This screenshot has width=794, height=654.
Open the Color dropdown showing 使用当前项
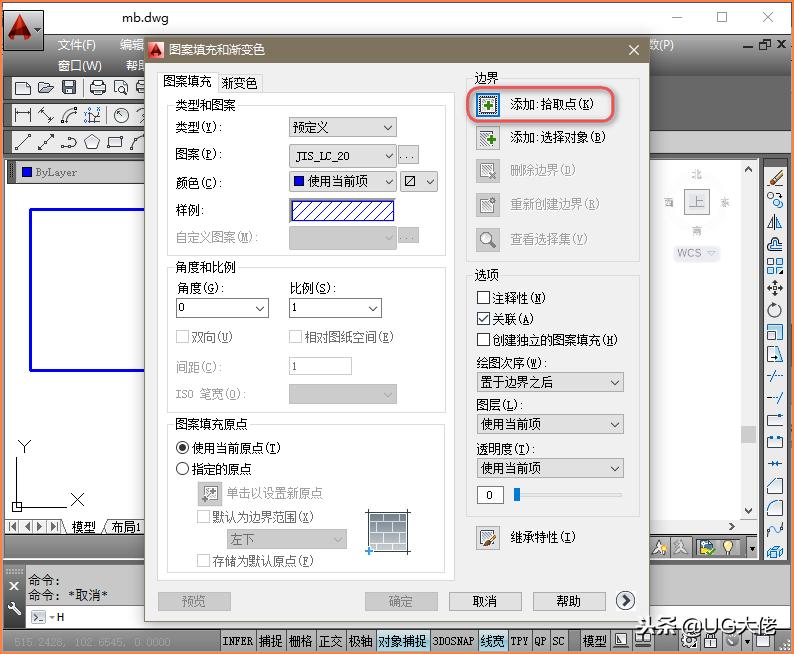click(342, 181)
